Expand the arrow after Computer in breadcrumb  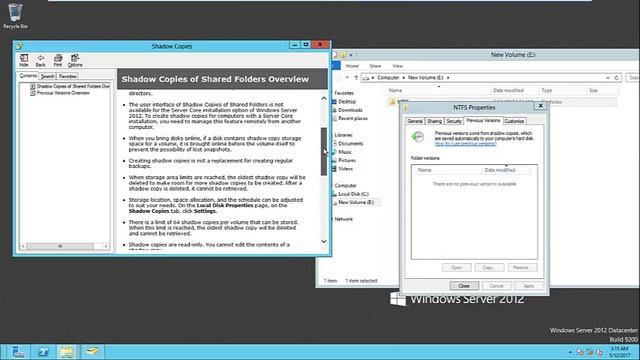point(403,78)
